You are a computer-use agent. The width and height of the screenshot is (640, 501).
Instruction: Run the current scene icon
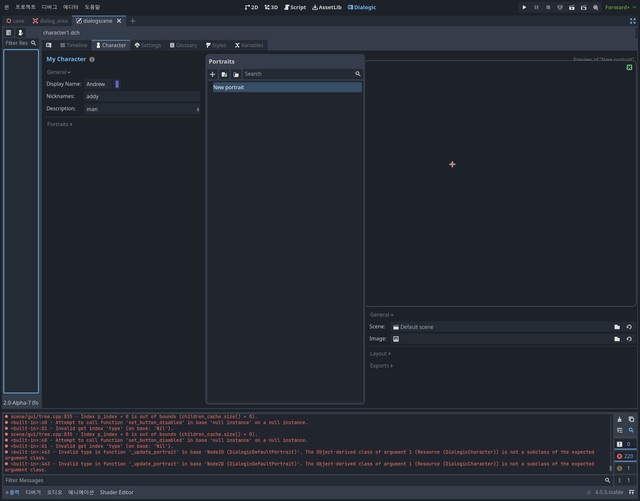tap(572, 7)
